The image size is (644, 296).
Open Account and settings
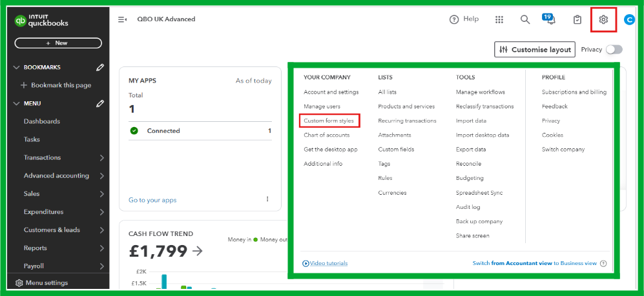tap(331, 92)
